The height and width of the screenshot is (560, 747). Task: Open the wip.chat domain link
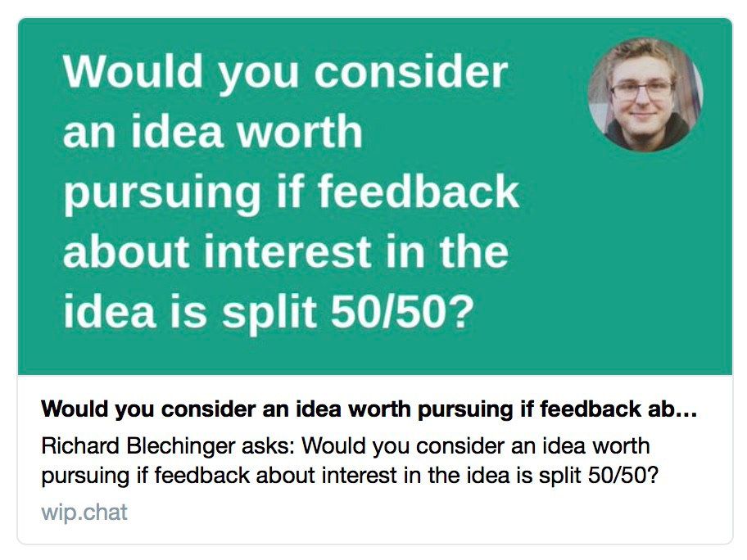(84, 512)
